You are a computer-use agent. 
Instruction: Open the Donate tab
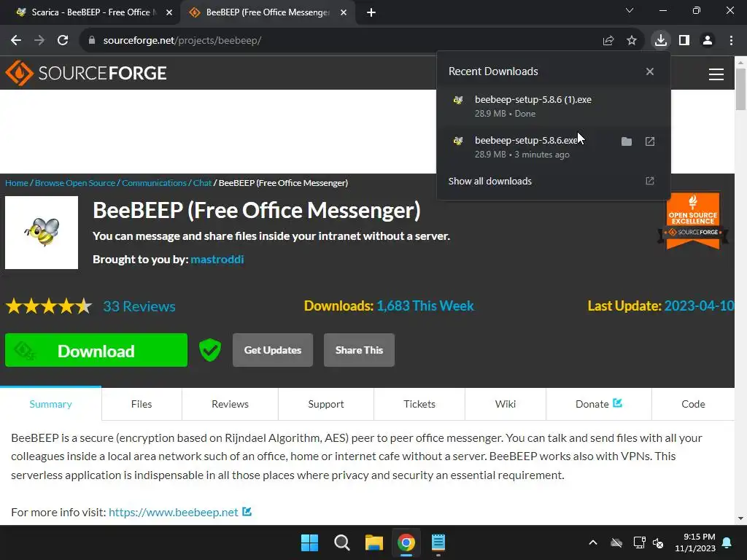pyautogui.click(x=598, y=404)
